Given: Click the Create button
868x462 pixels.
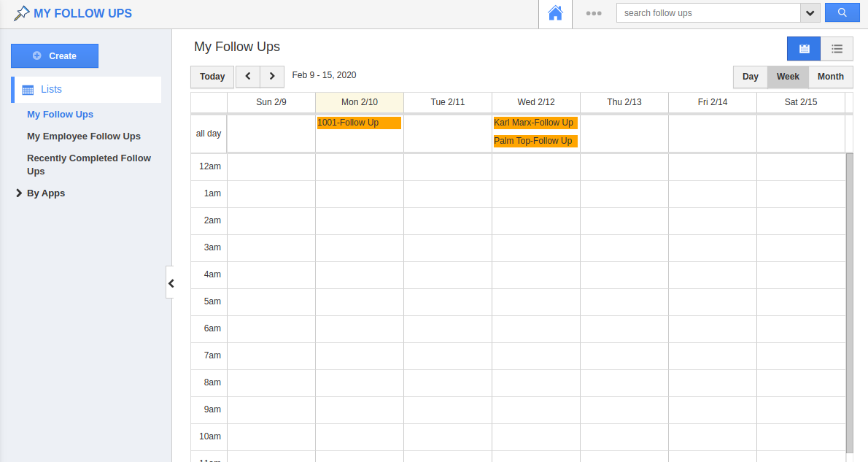Looking at the screenshot, I should pyautogui.click(x=55, y=56).
